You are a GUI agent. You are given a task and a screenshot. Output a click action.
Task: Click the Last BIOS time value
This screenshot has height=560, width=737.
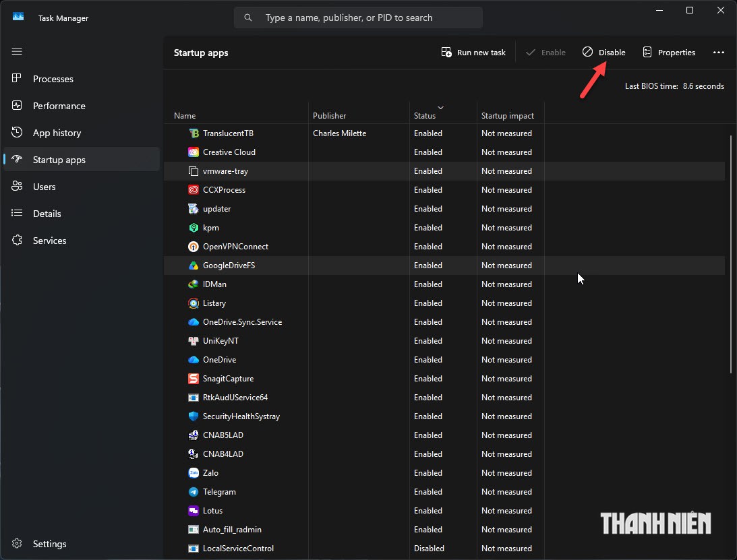(x=703, y=86)
